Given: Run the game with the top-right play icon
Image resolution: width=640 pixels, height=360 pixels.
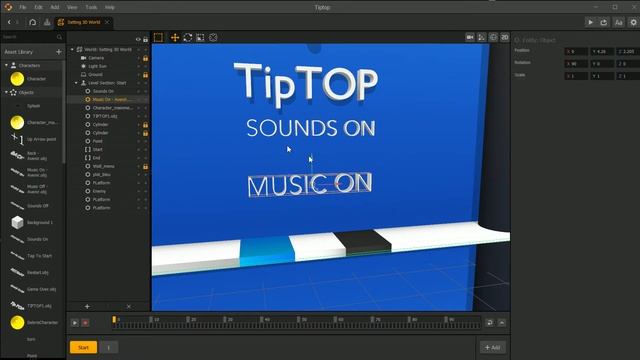Looking at the screenshot, I should click(590, 22).
